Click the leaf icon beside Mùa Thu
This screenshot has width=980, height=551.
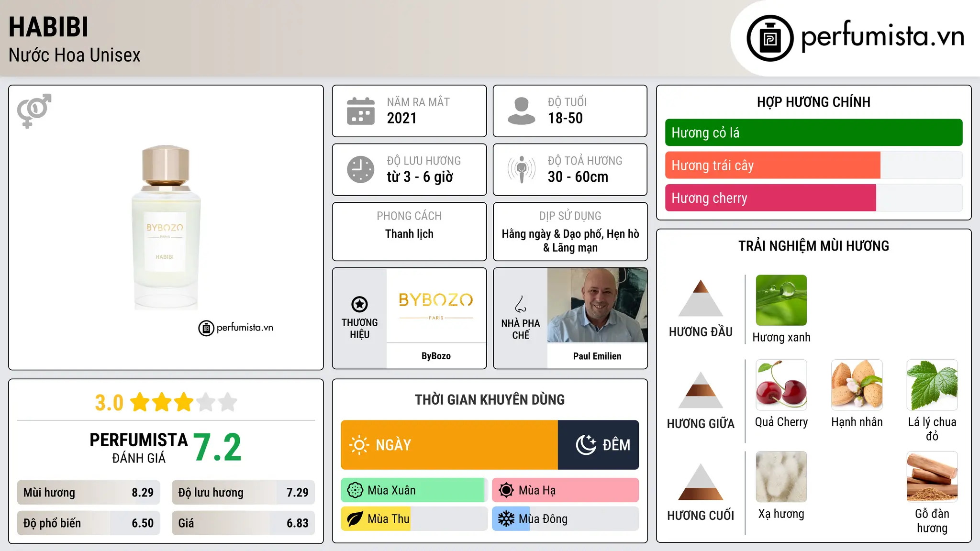point(355,519)
